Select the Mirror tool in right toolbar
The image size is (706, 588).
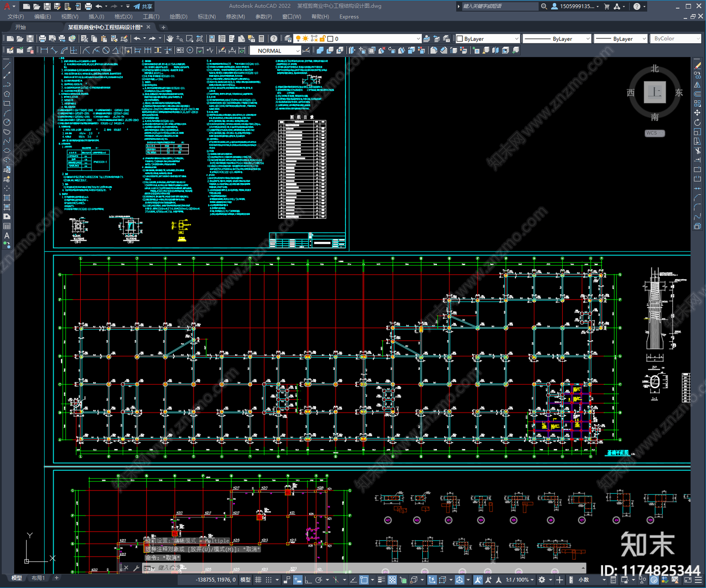697,85
